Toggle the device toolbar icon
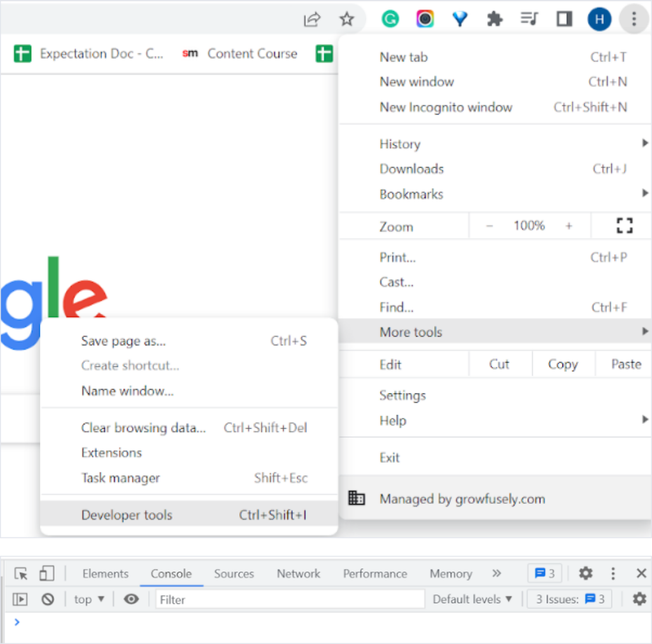 pos(46,573)
